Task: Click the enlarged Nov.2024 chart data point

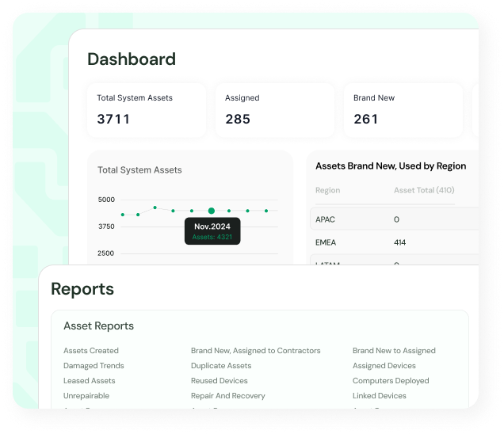Action: pyautogui.click(x=212, y=211)
